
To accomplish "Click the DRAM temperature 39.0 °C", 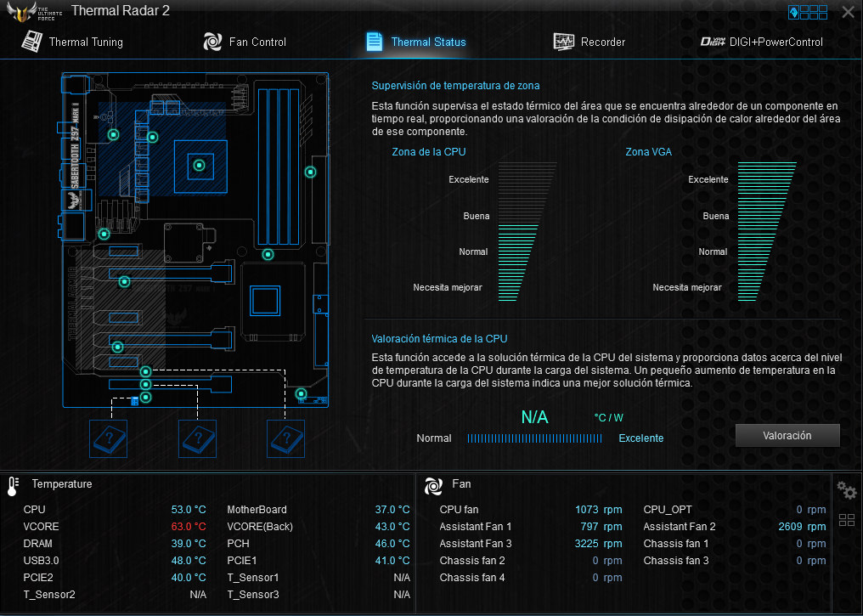I will click(x=189, y=543).
